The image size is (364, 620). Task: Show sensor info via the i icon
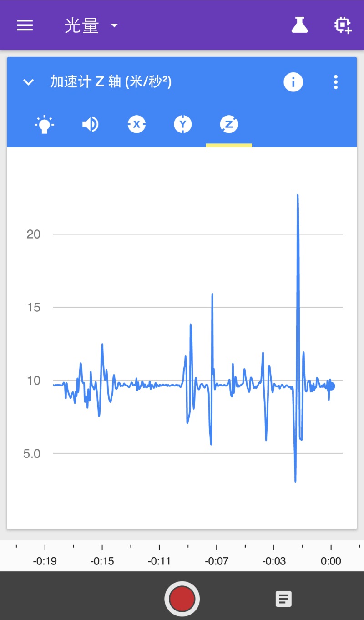293,82
